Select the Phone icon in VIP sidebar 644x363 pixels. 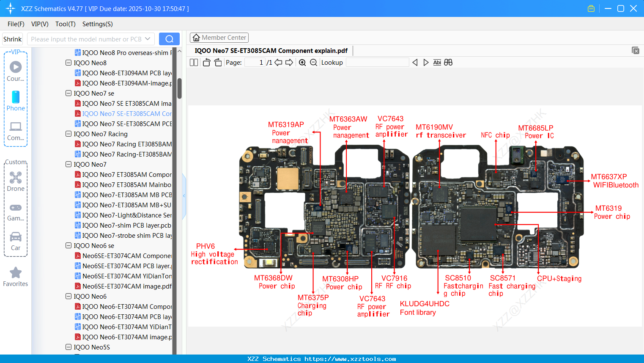16,98
